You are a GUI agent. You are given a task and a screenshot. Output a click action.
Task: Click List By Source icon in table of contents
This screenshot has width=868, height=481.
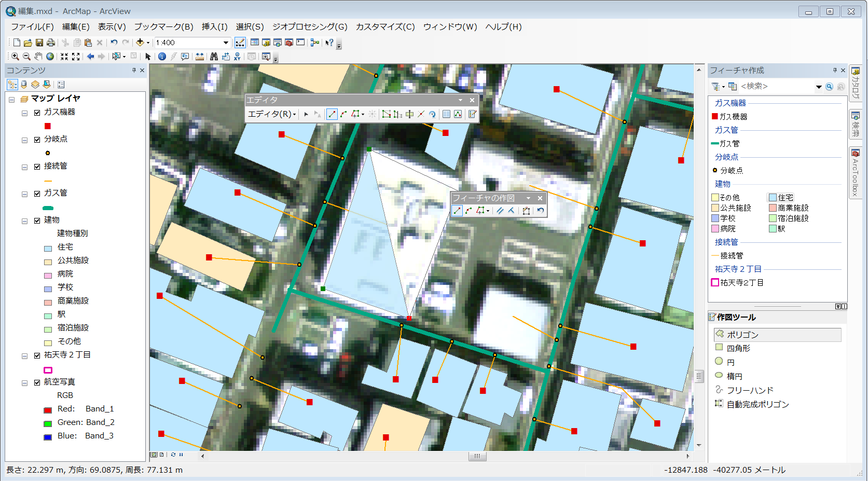pyautogui.click(x=24, y=85)
